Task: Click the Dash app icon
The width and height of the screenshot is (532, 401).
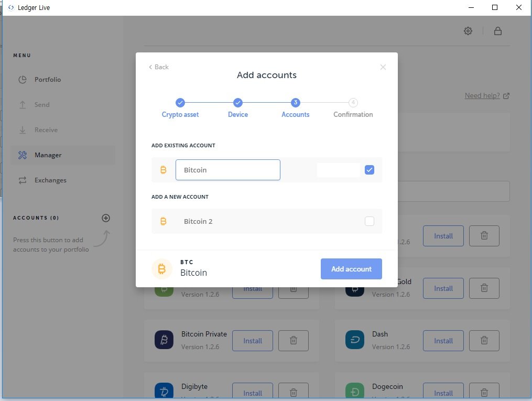Action: 354,340
